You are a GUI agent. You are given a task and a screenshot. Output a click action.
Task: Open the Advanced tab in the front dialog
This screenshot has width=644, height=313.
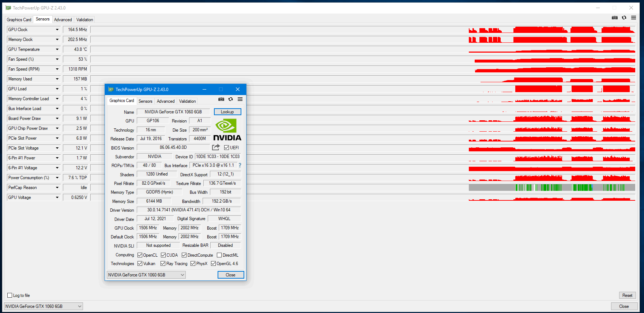click(166, 101)
